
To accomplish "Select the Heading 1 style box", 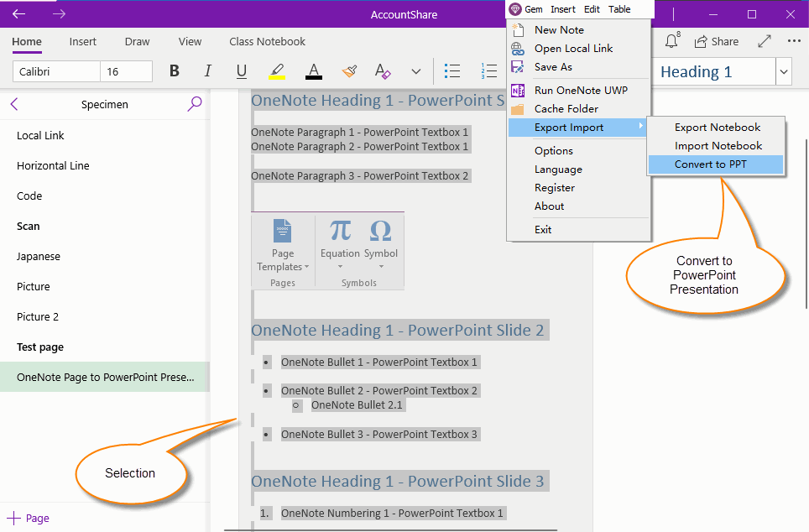I will coord(714,71).
